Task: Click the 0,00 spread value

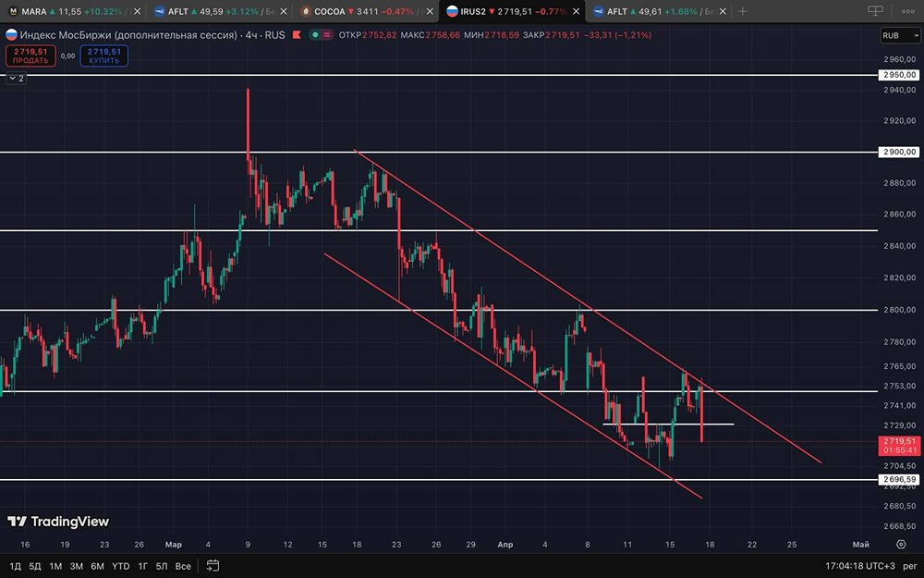Action: tap(67, 56)
